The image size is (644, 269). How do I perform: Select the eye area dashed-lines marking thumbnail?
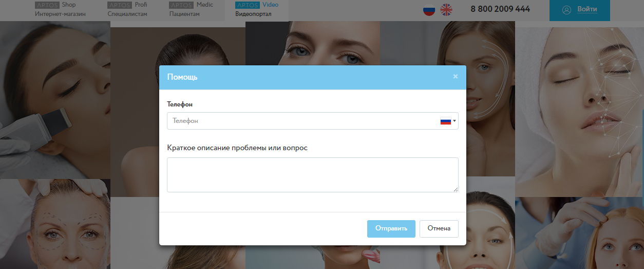click(x=55, y=224)
